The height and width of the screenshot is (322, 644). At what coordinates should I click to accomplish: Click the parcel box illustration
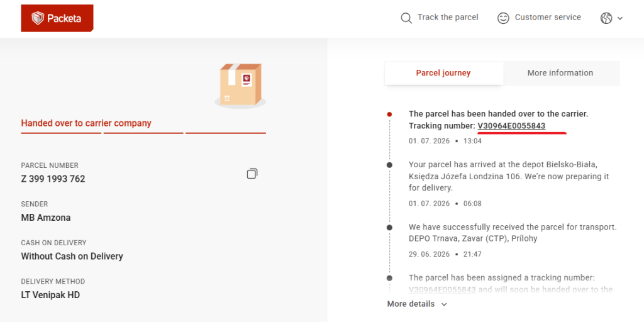pyautogui.click(x=240, y=86)
